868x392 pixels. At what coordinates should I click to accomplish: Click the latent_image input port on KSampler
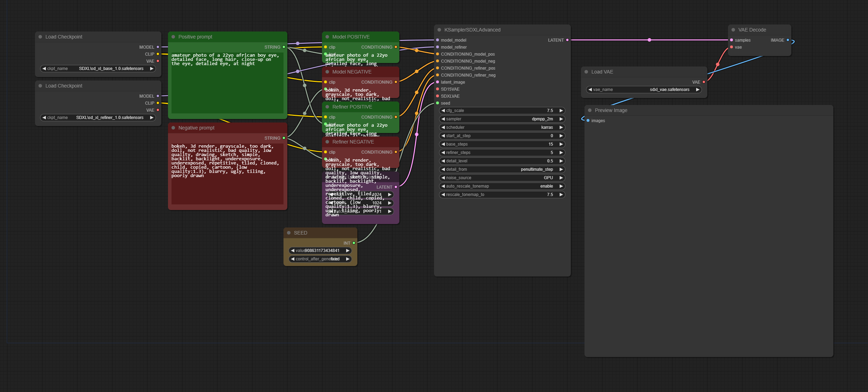[x=437, y=82]
